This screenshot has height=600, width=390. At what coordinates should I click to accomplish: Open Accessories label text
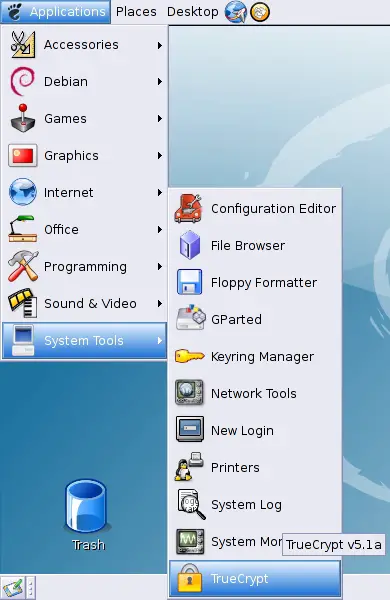(81, 45)
